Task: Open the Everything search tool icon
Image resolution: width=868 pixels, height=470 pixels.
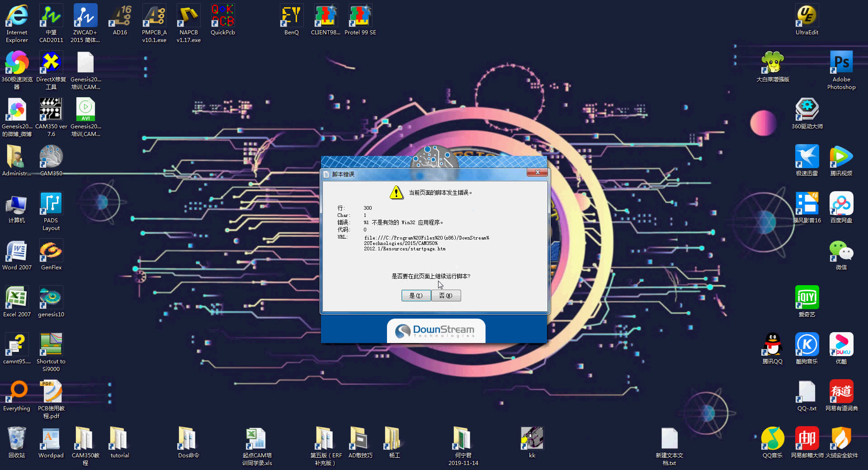Action: tap(17, 391)
